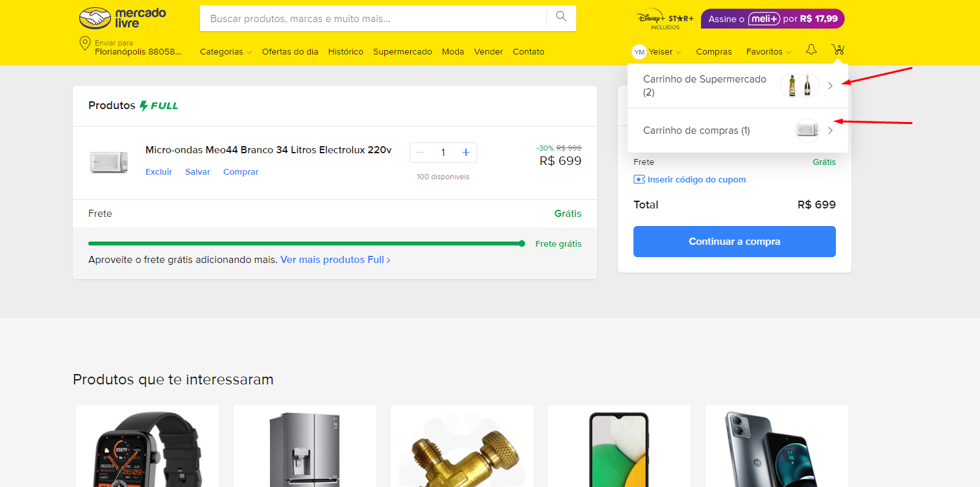980x487 pixels.
Task: Expand the Favoritos dropdown
Action: tap(768, 52)
